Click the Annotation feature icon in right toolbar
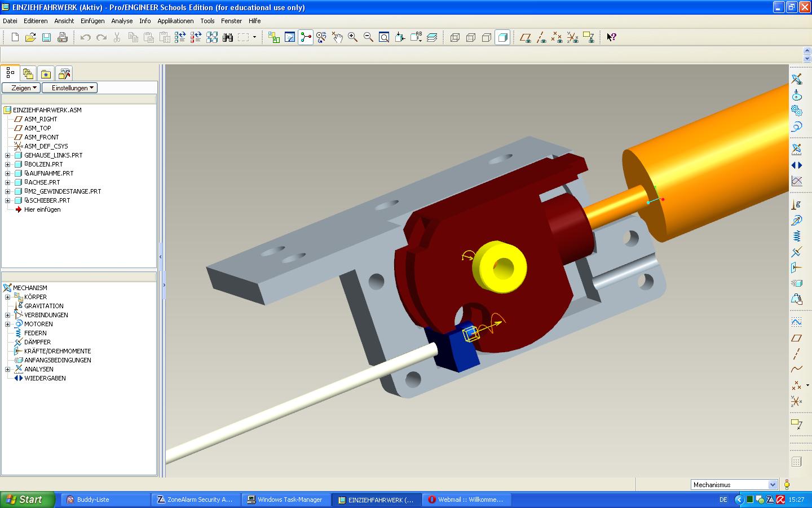The image size is (812, 508). click(x=796, y=424)
